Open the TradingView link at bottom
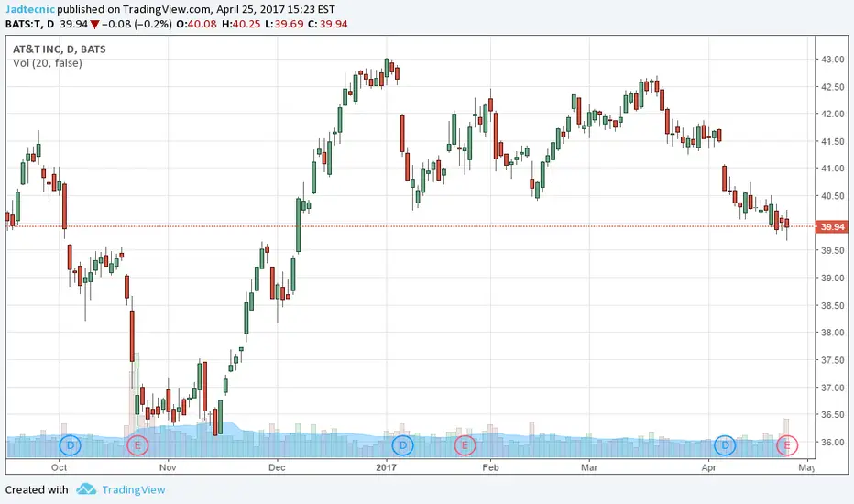The height and width of the screenshot is (504, 854). (134, 490)
